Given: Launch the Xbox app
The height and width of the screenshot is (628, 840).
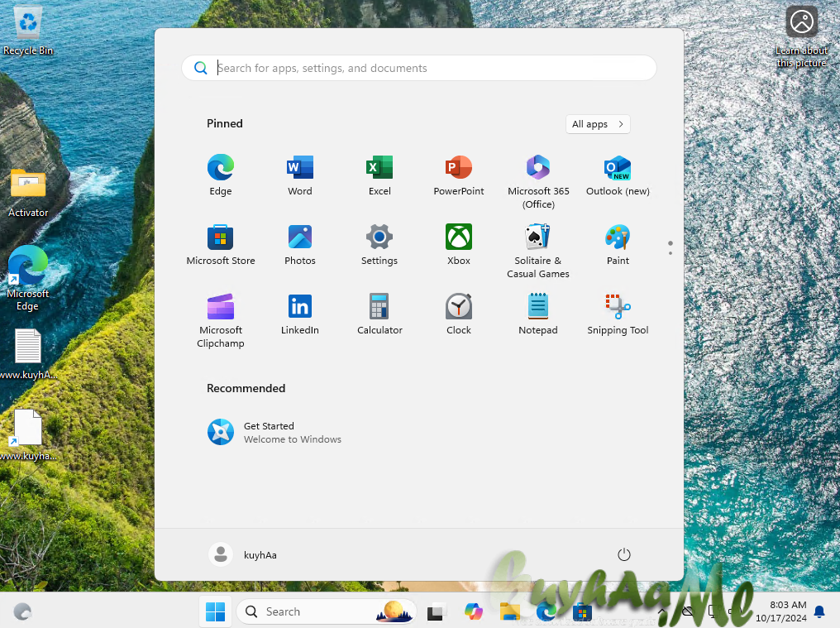Looking at the screenshot, I should pos(459,245).
